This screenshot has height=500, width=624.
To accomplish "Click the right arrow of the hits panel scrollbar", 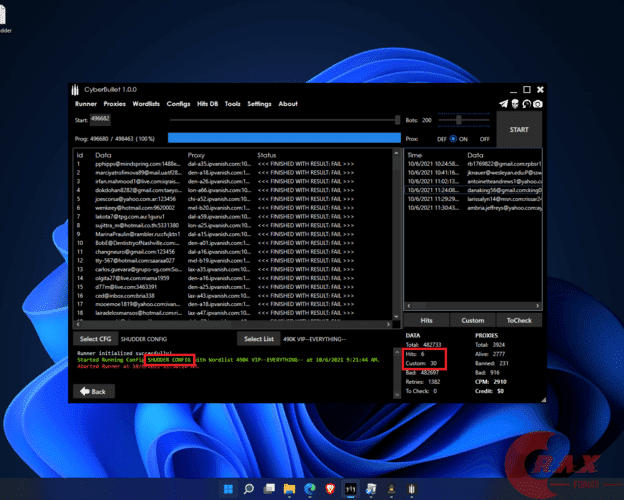I will (x=538, y=306).
